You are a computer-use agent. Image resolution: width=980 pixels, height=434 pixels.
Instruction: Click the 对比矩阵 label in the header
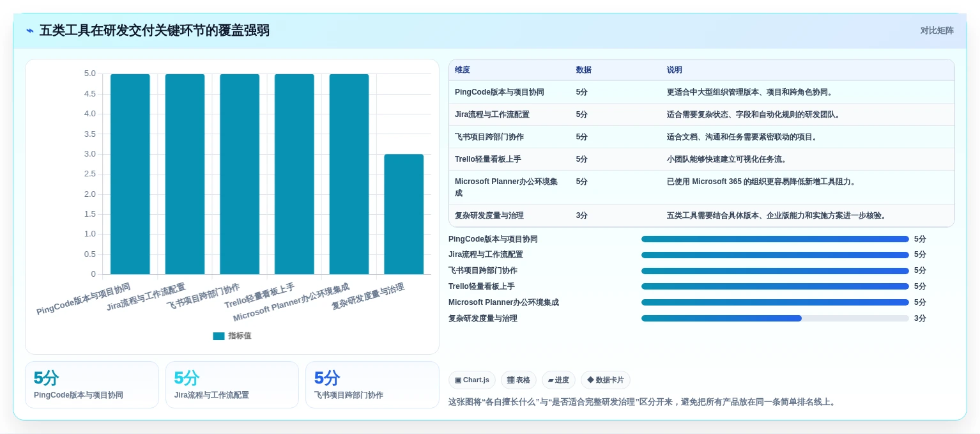(x=937, y=31)
